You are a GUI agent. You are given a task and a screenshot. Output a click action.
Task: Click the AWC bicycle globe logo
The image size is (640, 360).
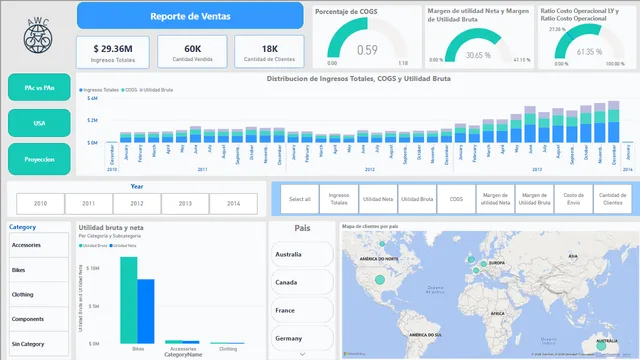pyautogui.click(x=38, y=36)
